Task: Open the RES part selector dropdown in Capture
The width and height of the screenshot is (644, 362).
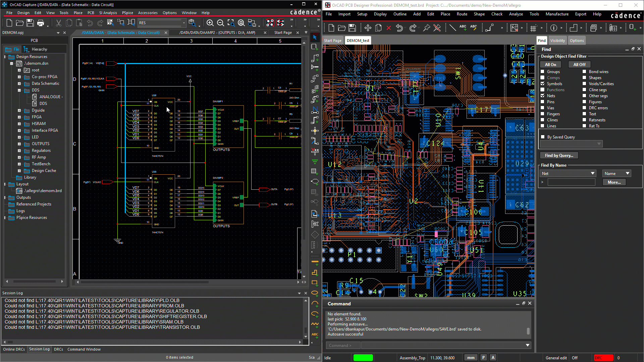Action: [x=184, y=23]
